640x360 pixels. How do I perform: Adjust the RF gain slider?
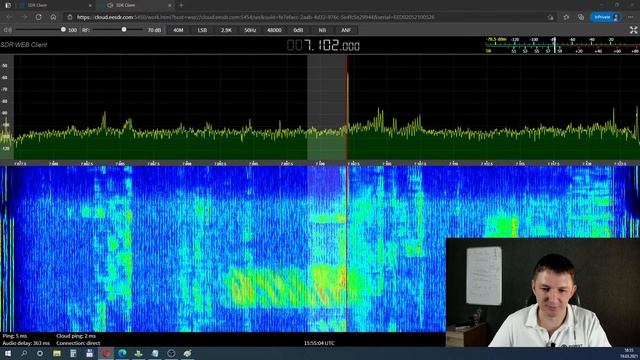tap(118, 30)
